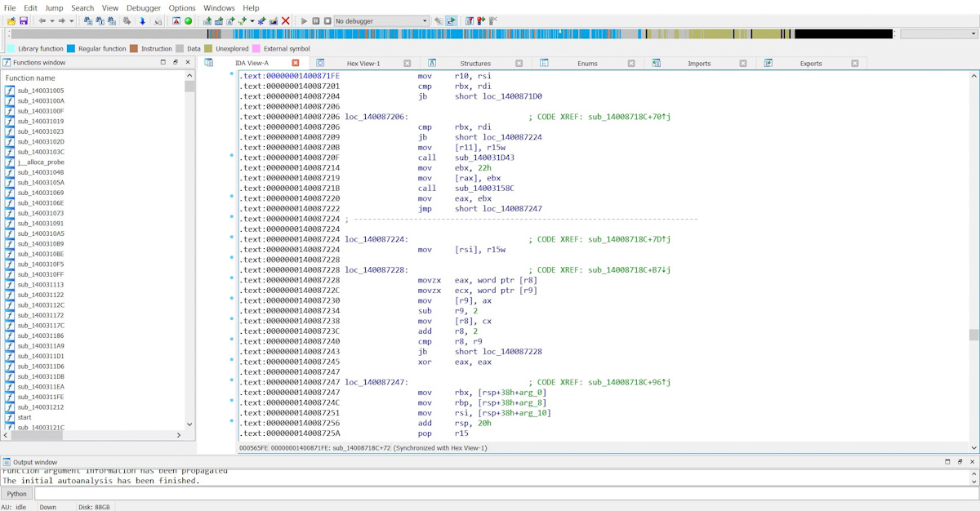
Task: Click the breakpoint list icon near the toolbar end
Action: click(x=470, y=20)
